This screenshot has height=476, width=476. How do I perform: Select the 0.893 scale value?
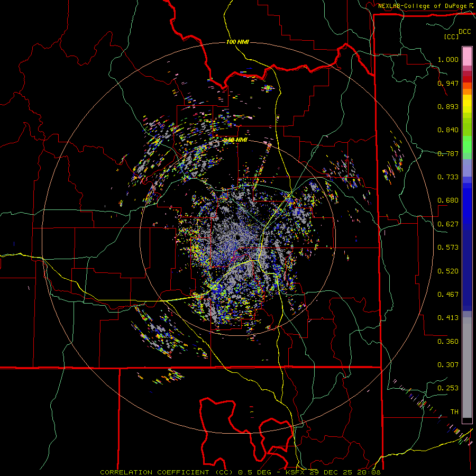tap(448, 106)
